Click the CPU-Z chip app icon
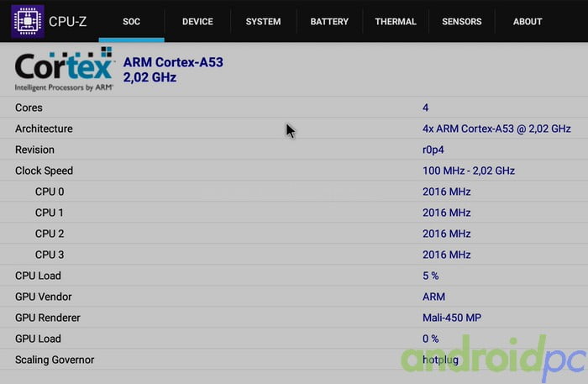This screenshot has width=588, height=384. click(28, 21)
